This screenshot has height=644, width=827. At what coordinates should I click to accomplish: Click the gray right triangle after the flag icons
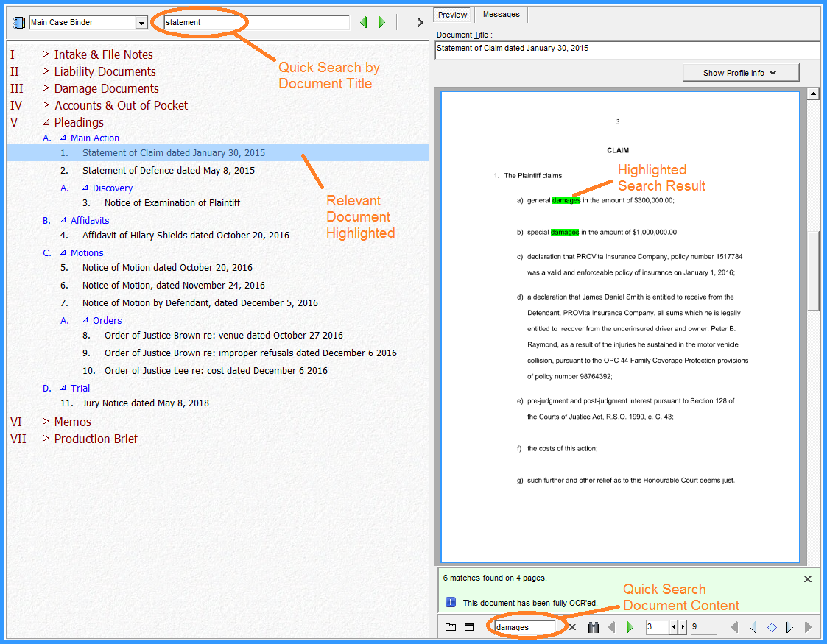coord(808,627)
